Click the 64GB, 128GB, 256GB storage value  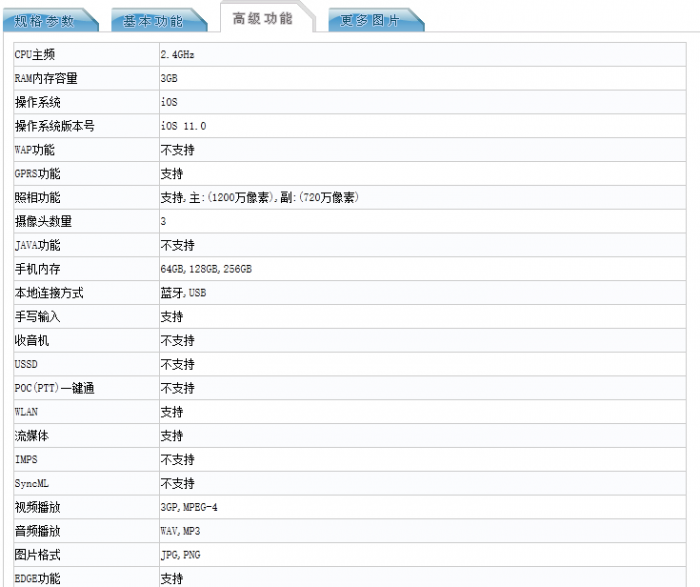[x=206, y=269]
